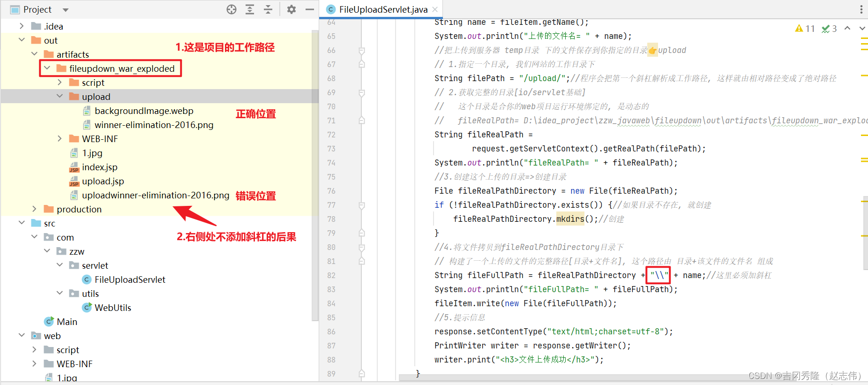
Task: Collapse the com package
Action: (34, 237)
